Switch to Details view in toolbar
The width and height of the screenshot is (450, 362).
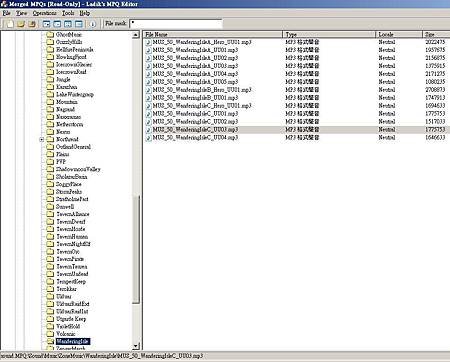click(x=79, y=24)
